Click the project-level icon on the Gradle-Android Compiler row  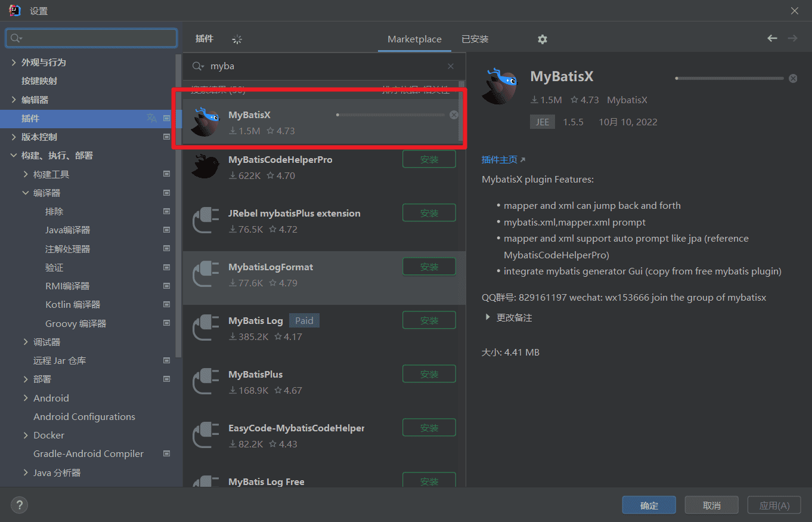pyautogui.click(x=166, y=453)
